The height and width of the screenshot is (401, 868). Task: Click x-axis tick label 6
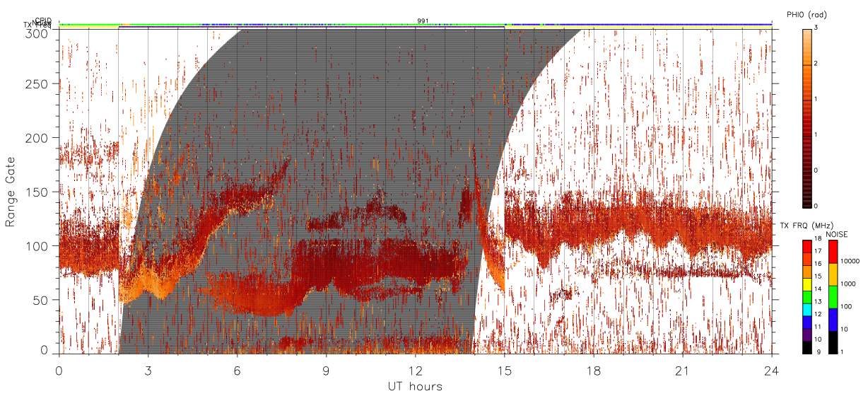coord(237,371)
